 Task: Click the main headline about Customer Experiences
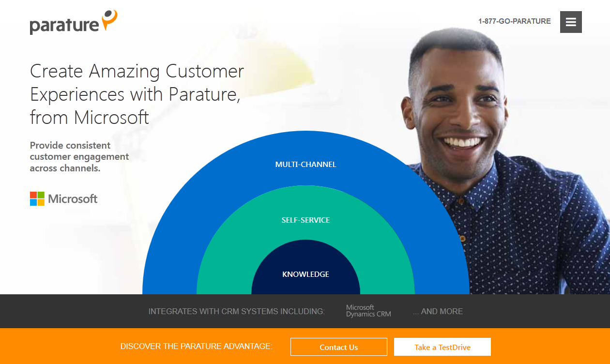pos(137,94)
